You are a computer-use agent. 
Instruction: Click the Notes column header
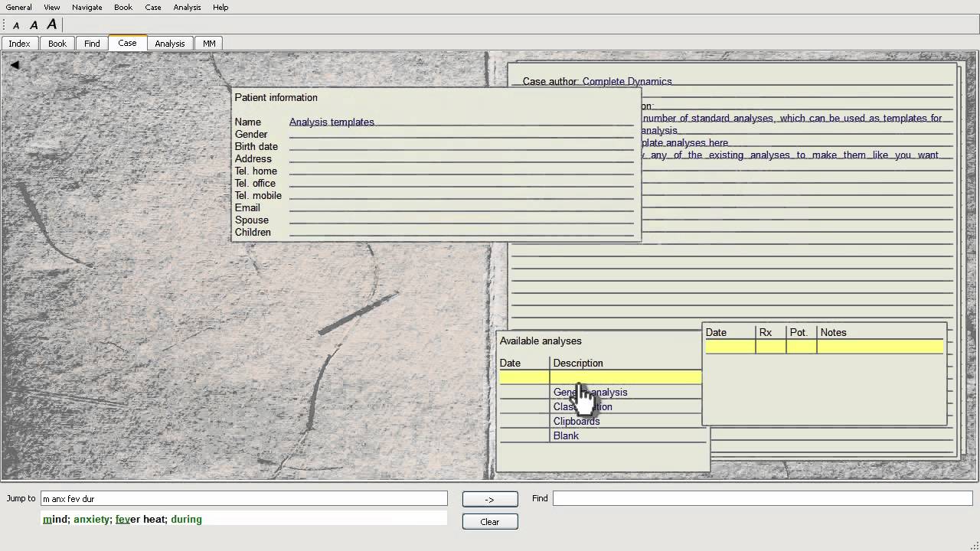click(x=833, y=332)
